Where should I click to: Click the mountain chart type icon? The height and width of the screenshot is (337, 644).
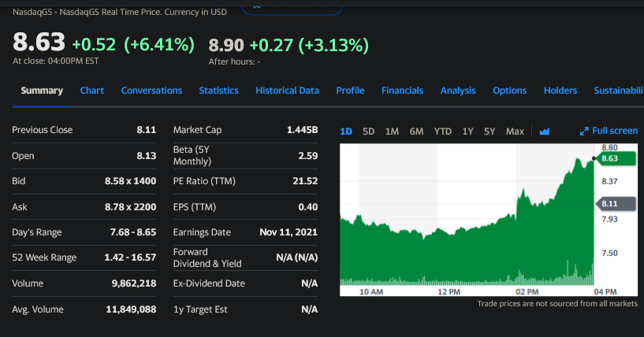point(544,131)
